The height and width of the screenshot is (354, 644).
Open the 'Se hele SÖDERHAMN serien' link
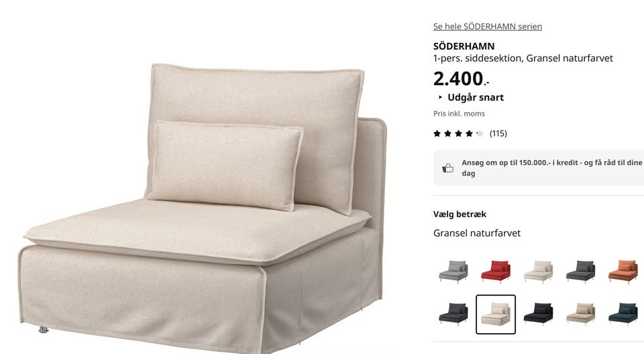[488, 26]
